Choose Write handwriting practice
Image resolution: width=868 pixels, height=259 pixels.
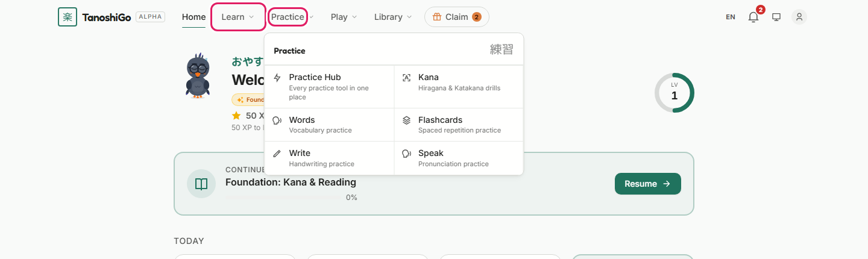329,158
